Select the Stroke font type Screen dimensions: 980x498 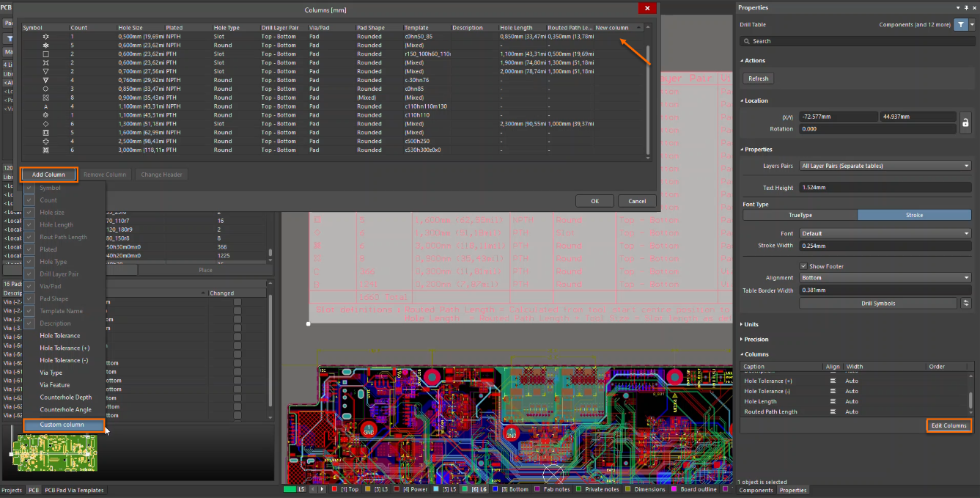coord(914,215)
